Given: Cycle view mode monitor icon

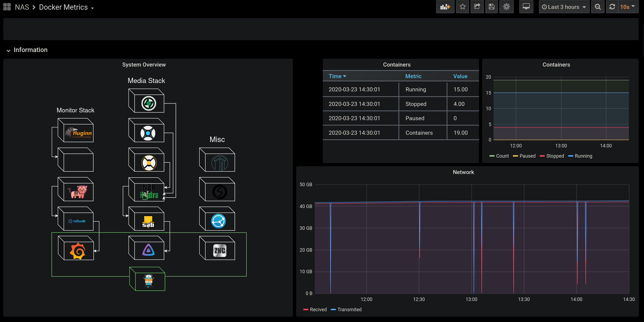Looking at the screenshot, I should pos(526,7).
